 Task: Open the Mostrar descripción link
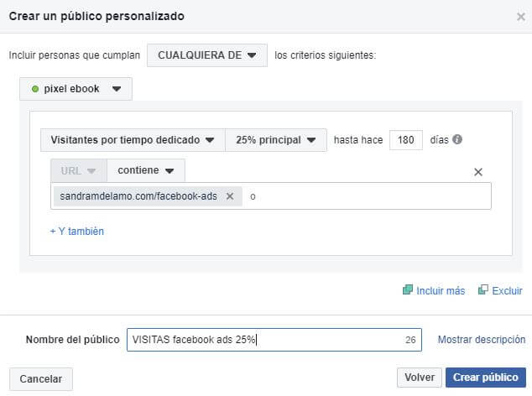click(482, 340)
